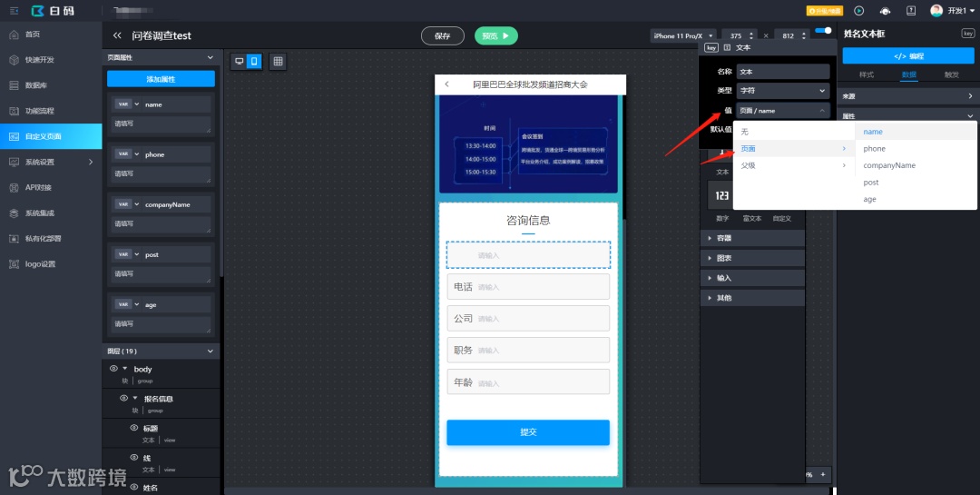Open the help book icon
The image size is (980, 495).
coord(911,11)
